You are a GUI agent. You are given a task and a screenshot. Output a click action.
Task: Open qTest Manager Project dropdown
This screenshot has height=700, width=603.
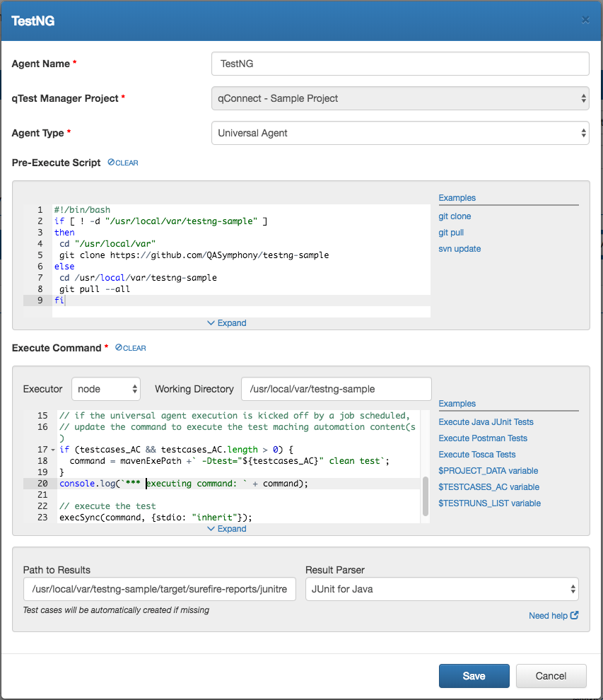coord(400,98)
